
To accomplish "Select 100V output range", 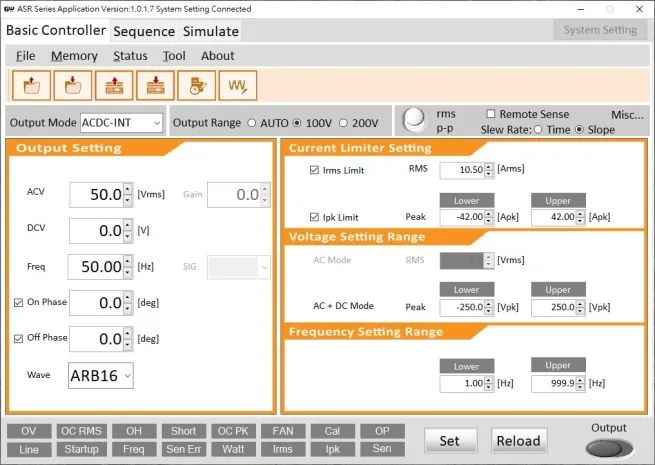I will click(x=297, y=123).
